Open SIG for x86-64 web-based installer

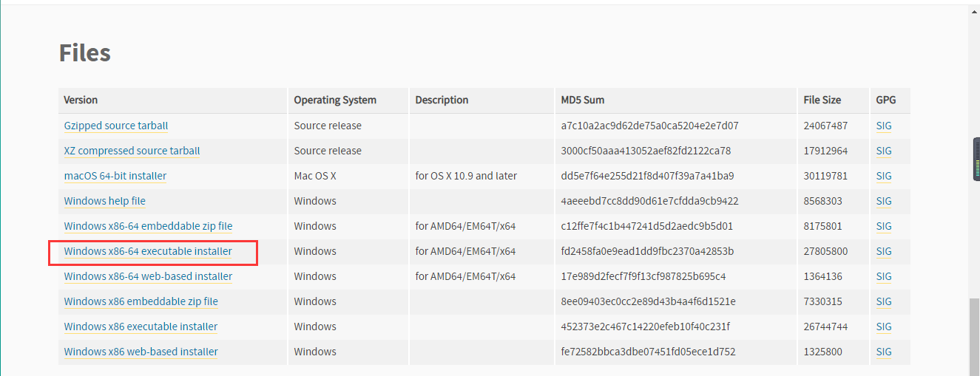point(884,276)
